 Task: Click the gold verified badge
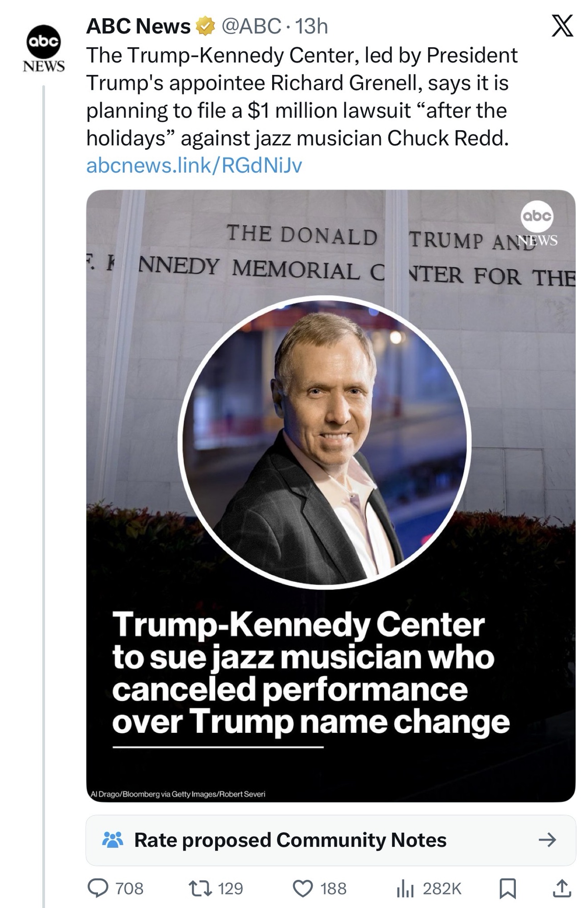tap(205, 27)
